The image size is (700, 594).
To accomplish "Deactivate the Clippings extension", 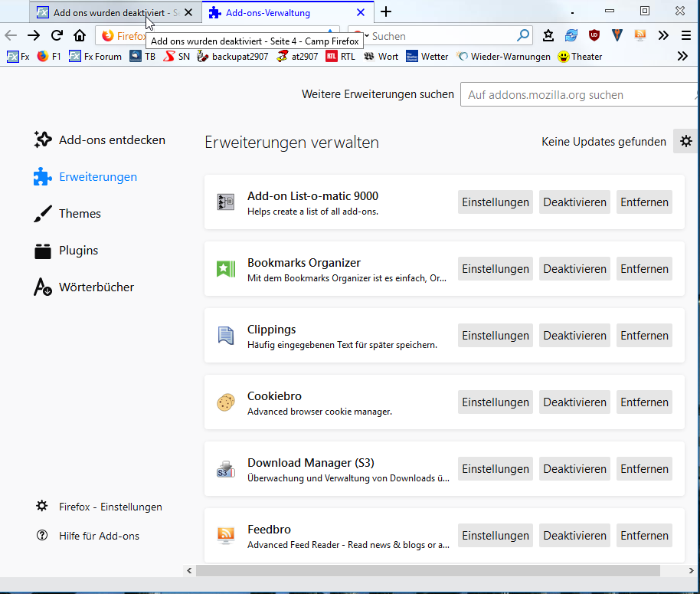I will click(x=574, y=336).
